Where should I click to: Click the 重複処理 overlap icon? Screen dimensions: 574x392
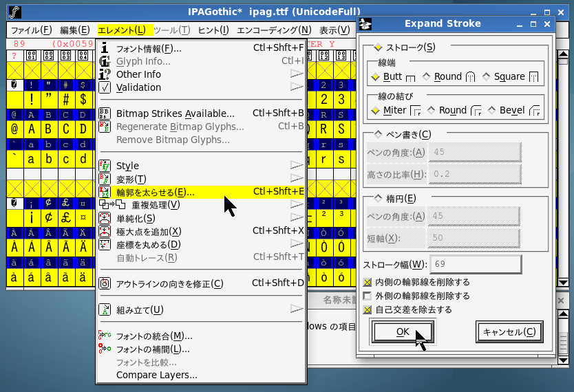112,204
